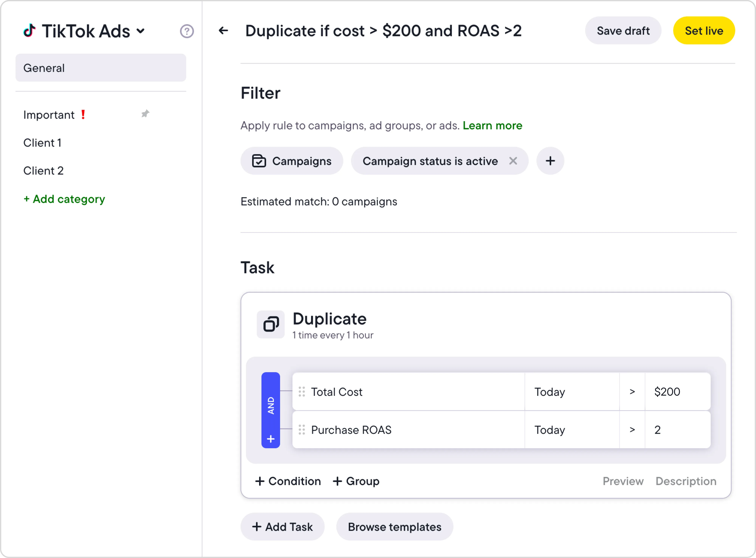
Task: Grab the Purchase ROAS drag handle
Action: [302, 430]
